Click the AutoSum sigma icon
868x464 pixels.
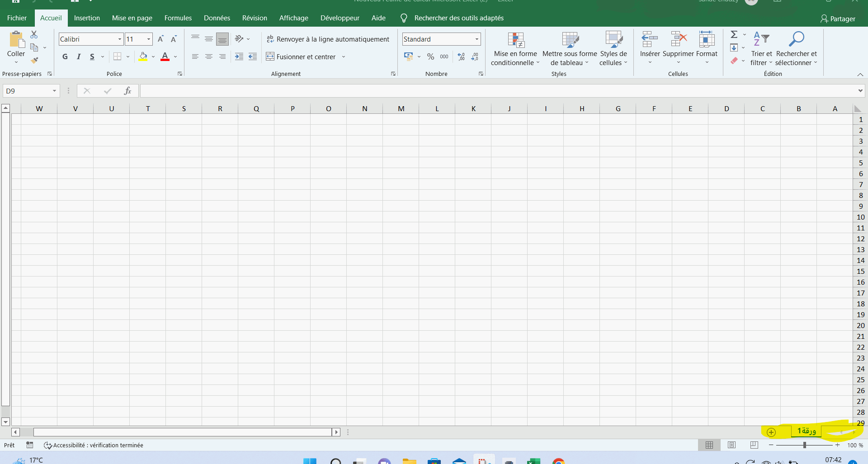click(734, 35)
